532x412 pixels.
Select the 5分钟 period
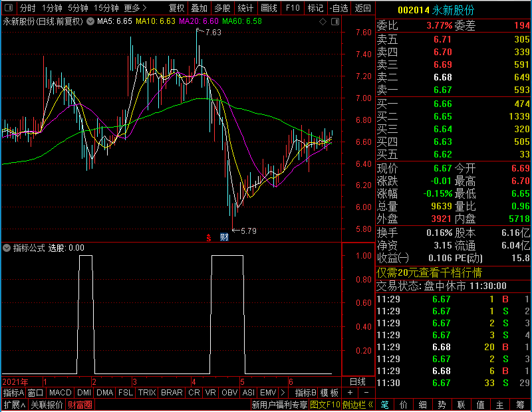tap(78, 8)
